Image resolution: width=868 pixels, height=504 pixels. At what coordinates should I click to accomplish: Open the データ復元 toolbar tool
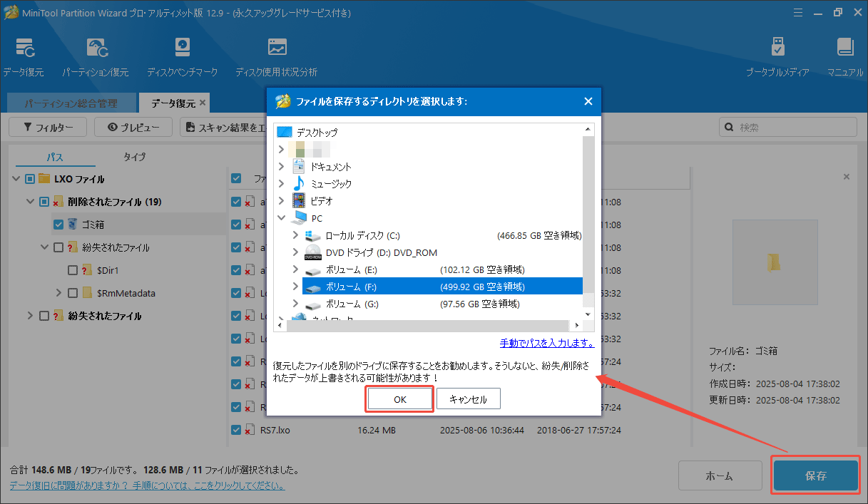pos(24,57)
